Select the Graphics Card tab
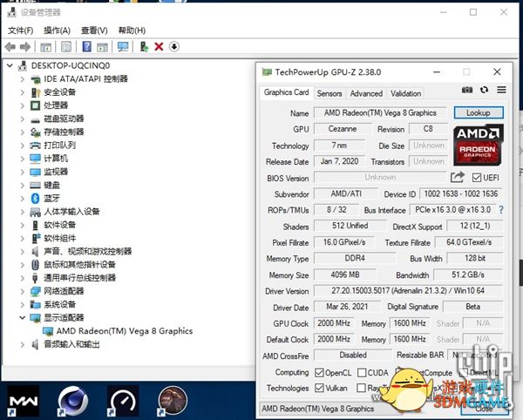This screenshot has width=523, height=420. [287, 92]
